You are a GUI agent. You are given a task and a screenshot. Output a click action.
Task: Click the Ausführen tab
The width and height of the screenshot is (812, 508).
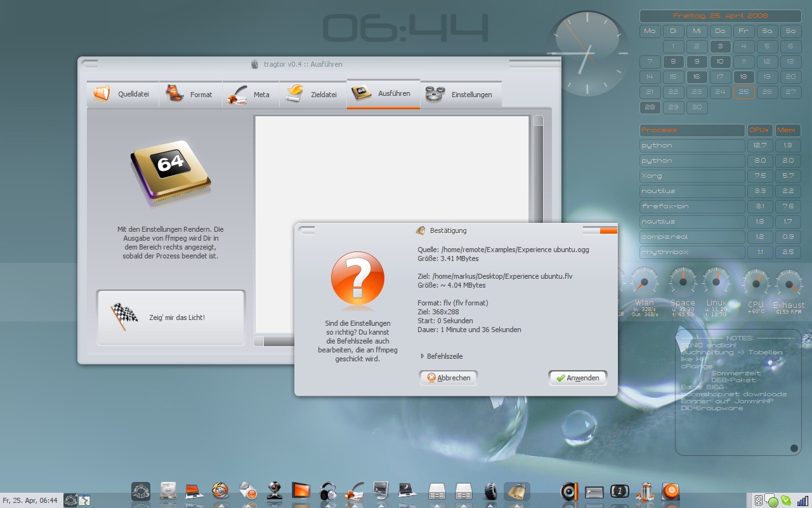383,93
